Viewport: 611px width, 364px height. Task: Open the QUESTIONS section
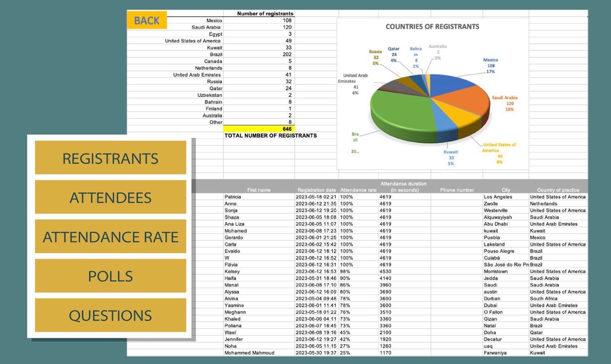point(110,316)
